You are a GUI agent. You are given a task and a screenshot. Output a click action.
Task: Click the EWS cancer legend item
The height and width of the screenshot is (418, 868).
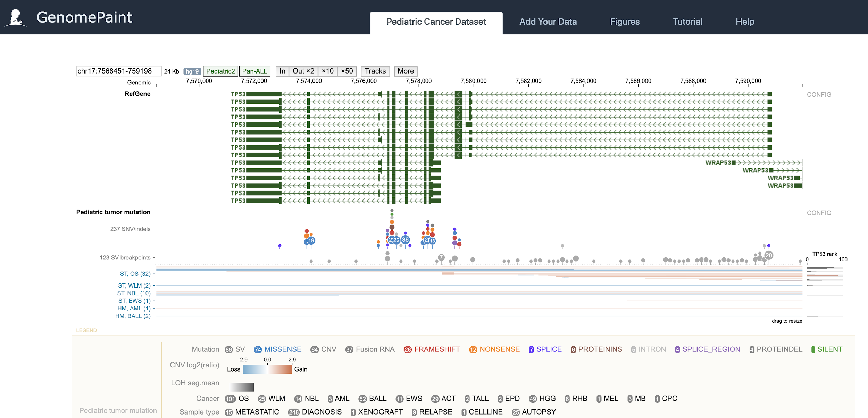(x=409, y=399)
